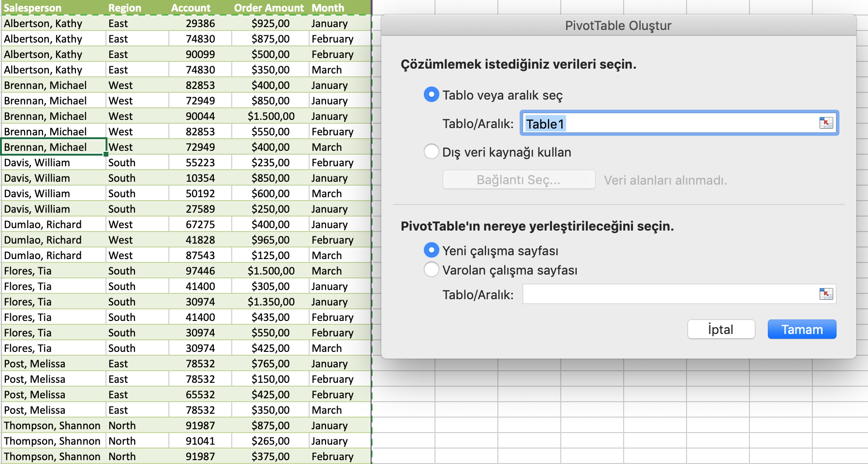Click the Month column header
Screen dimensions: 868x464
point(328,8)
